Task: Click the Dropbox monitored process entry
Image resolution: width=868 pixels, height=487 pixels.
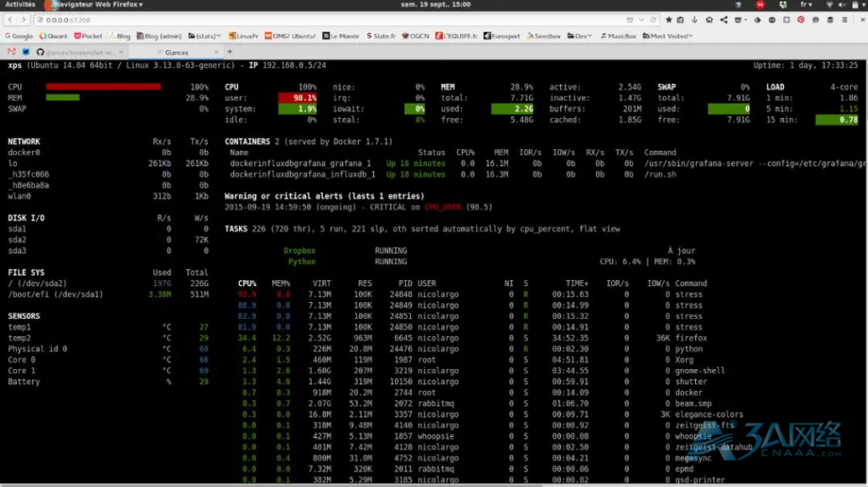Action: pyautogui.click(x=299, y=251)
